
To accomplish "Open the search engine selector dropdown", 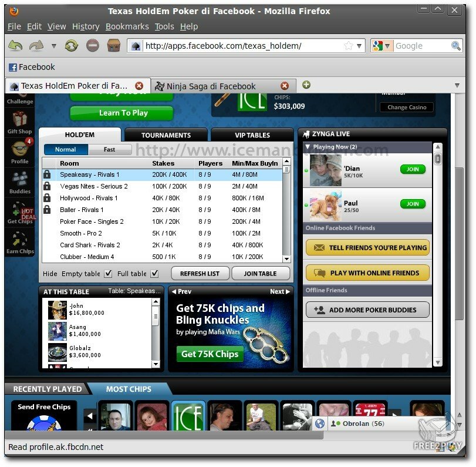I will 382,46.
